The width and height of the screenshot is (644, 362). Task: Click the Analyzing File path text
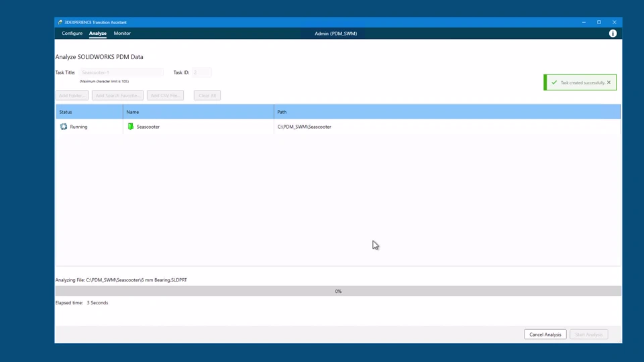[121, 280]
